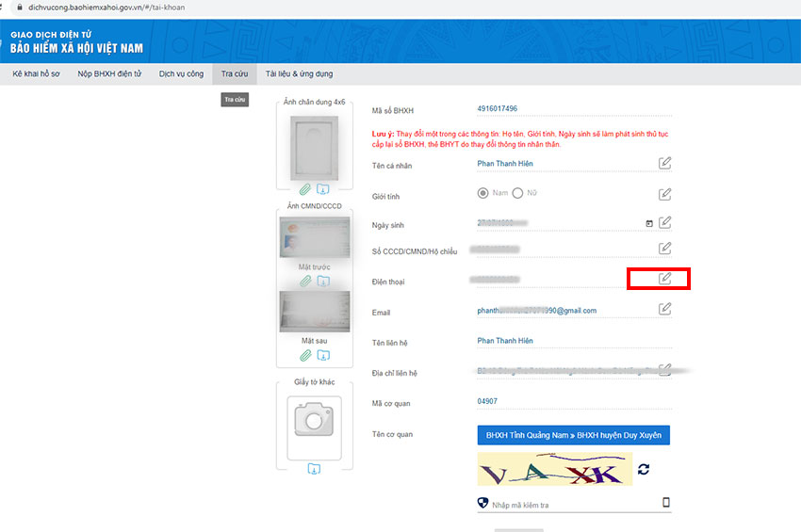Open calendar picker for Ngày sinh
Screen dimensions: 801x532
tap(649, 223)
